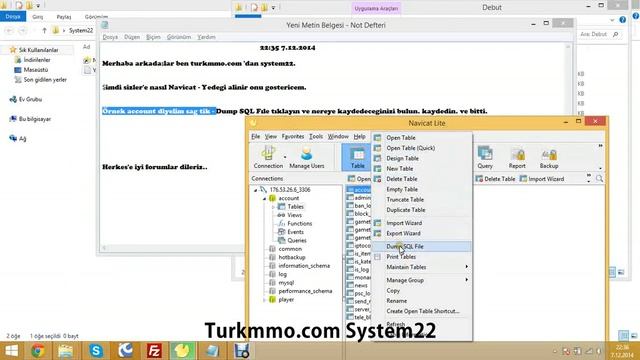Open the Report toolbar button

pyautogui.click(x=517, y=157)
